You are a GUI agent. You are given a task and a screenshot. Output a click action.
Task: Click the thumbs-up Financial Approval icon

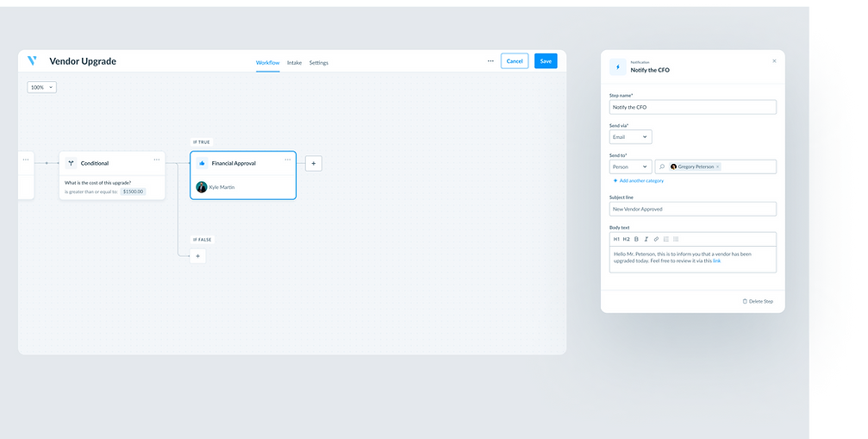coord(202,163)
